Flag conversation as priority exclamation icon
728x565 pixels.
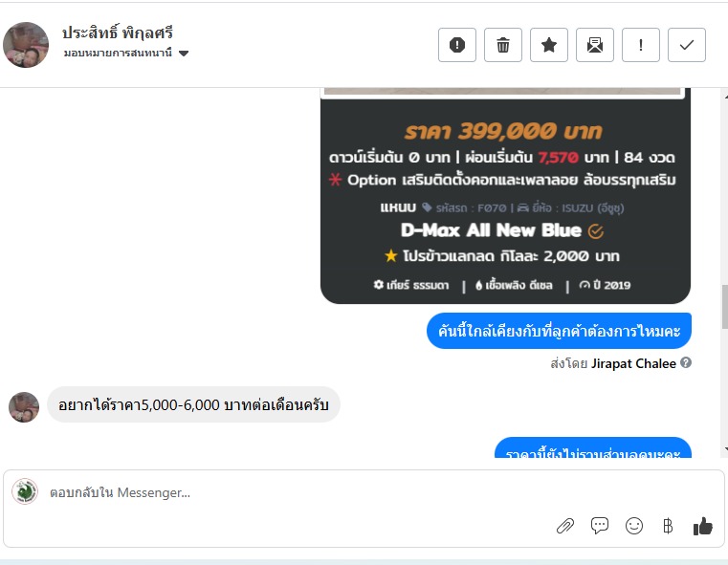coord(641,45)
